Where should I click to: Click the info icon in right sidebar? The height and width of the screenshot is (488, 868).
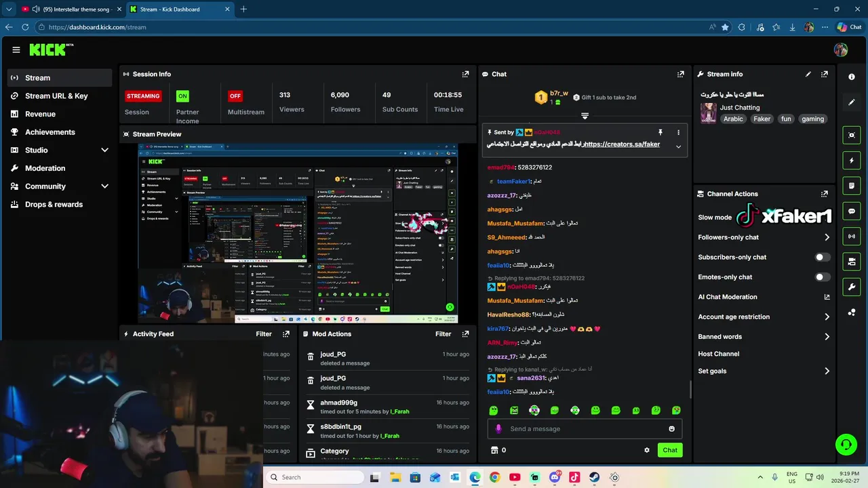click(852, 77)
